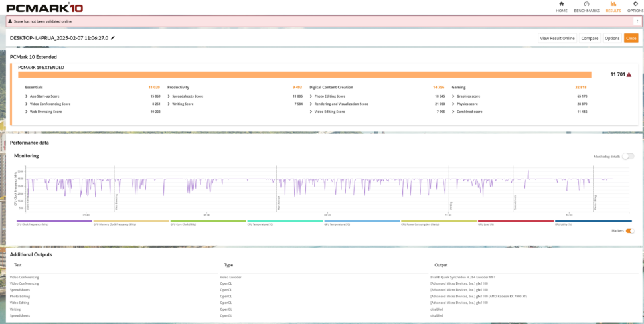Open the Options settings gear
This screenshot has height=324, width=644.
point(635,7)
